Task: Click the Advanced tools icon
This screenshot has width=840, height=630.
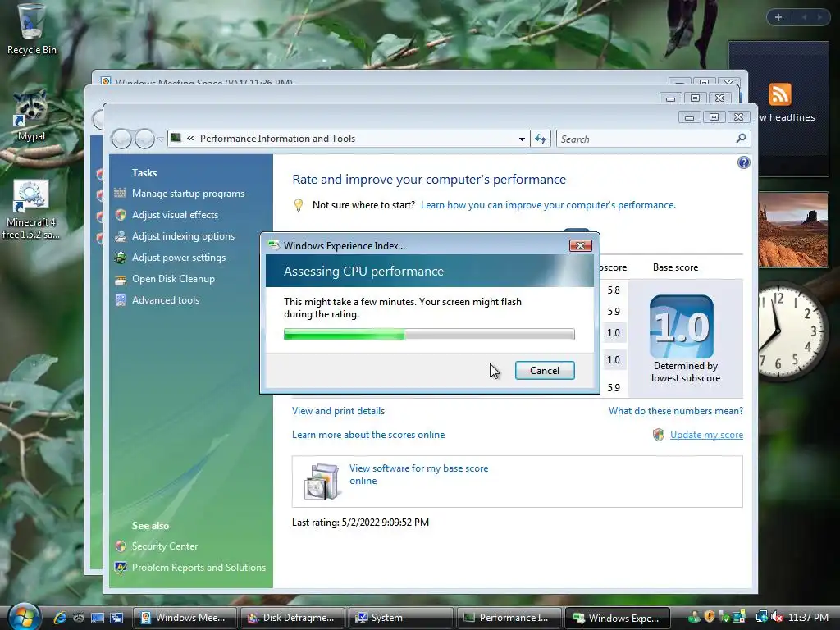Action: (x=121, y=300)
